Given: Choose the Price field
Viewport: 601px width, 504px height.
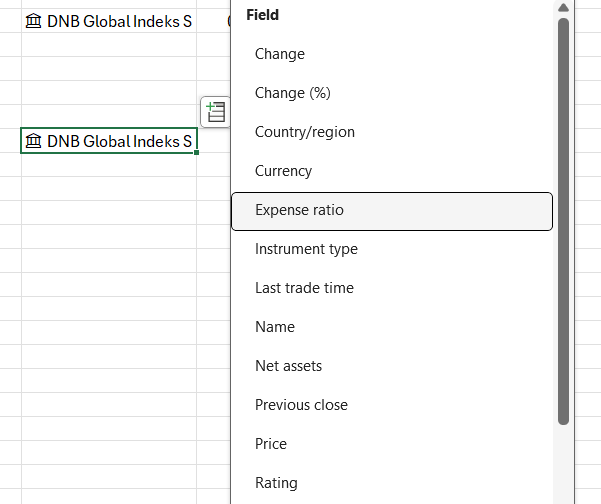Looking at the screenshot, I should click(x=271, y=444).
